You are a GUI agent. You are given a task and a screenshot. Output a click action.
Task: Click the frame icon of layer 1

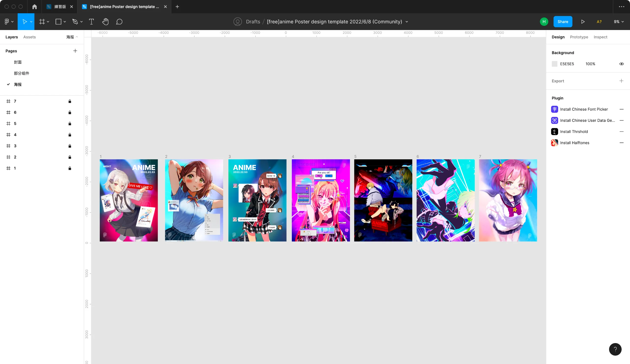9,168
